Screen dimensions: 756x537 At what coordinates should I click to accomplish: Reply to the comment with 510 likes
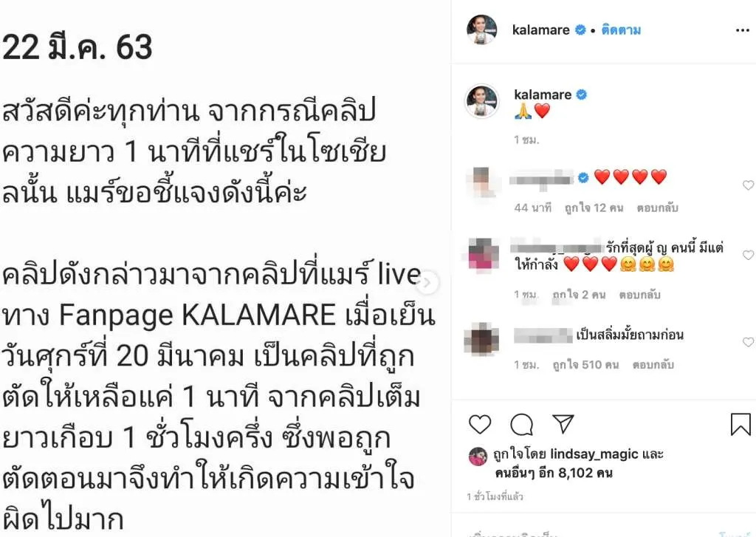pos(653,365)
